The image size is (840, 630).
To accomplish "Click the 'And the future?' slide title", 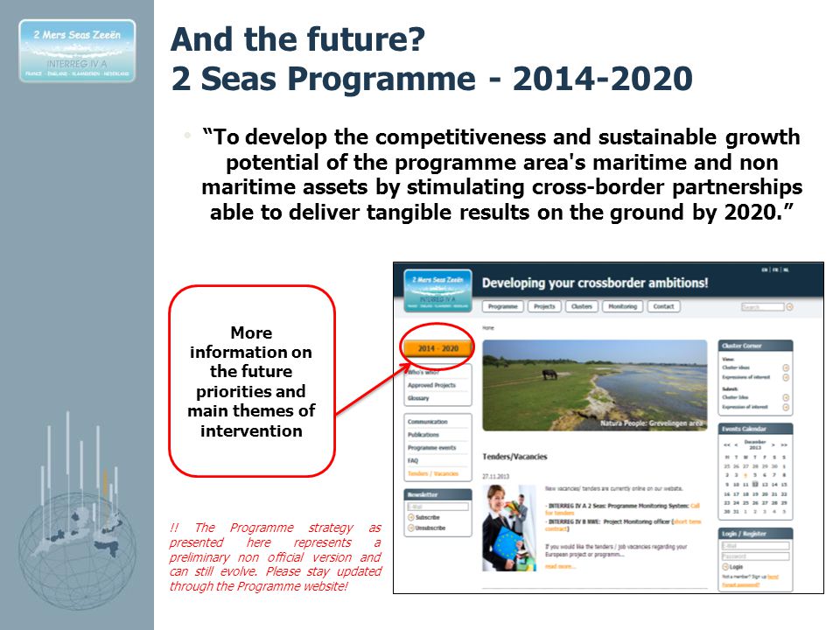I will [297, 39].
